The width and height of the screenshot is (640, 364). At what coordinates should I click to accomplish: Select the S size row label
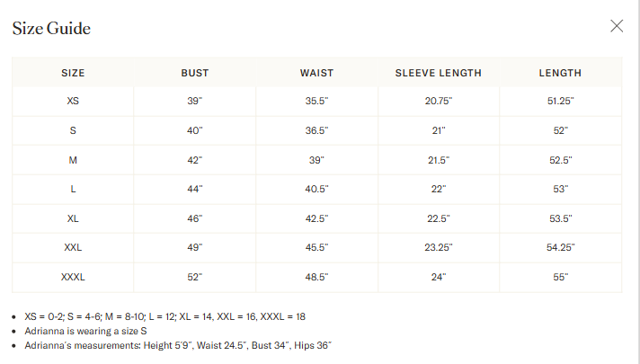(73, 130)
